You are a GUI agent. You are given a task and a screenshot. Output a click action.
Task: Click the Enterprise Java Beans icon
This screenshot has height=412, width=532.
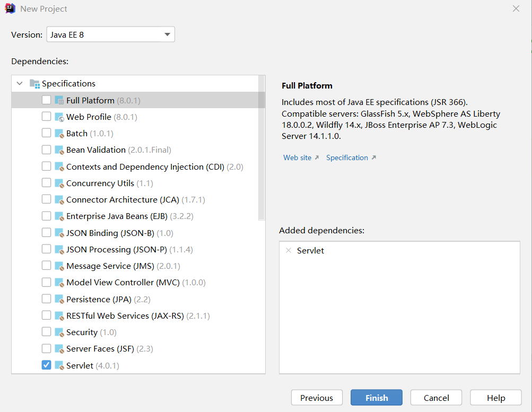coord(59,216)
